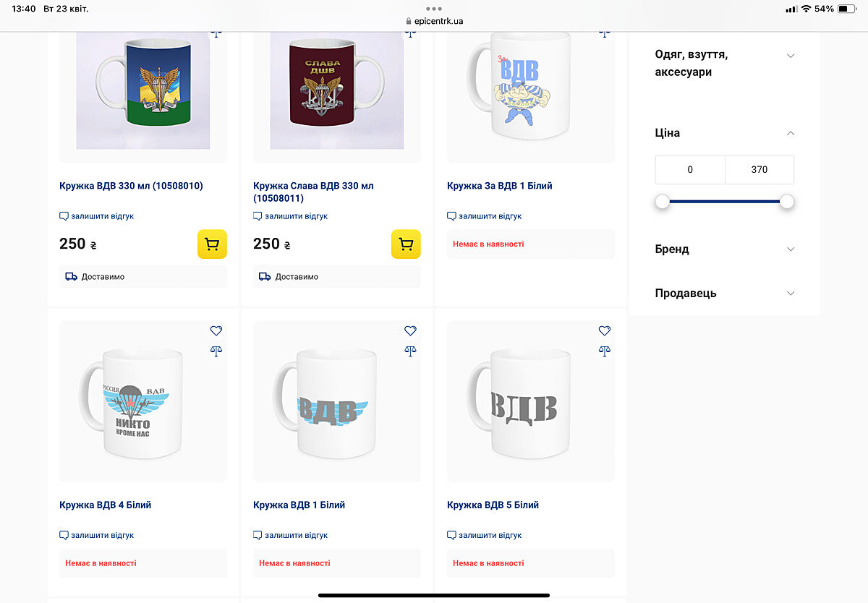Toggle heart on Кружка ВДВ 5 Білий

tap(605, 330)
